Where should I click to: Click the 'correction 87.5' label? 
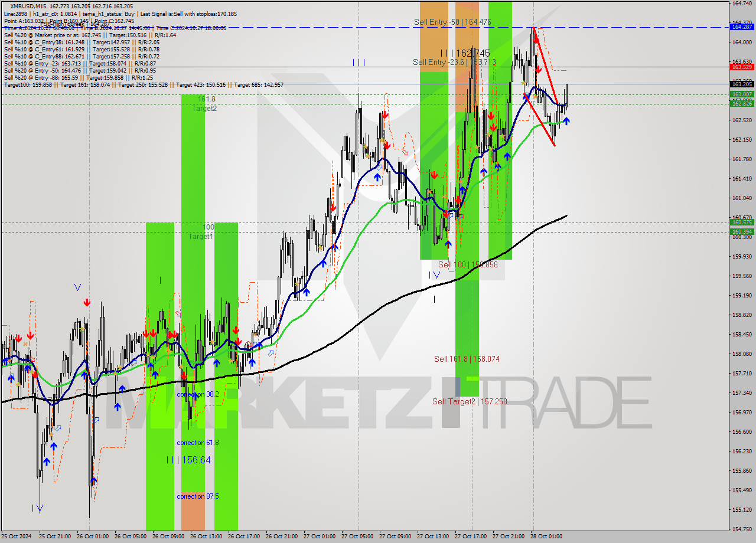[x=198, y=496]
